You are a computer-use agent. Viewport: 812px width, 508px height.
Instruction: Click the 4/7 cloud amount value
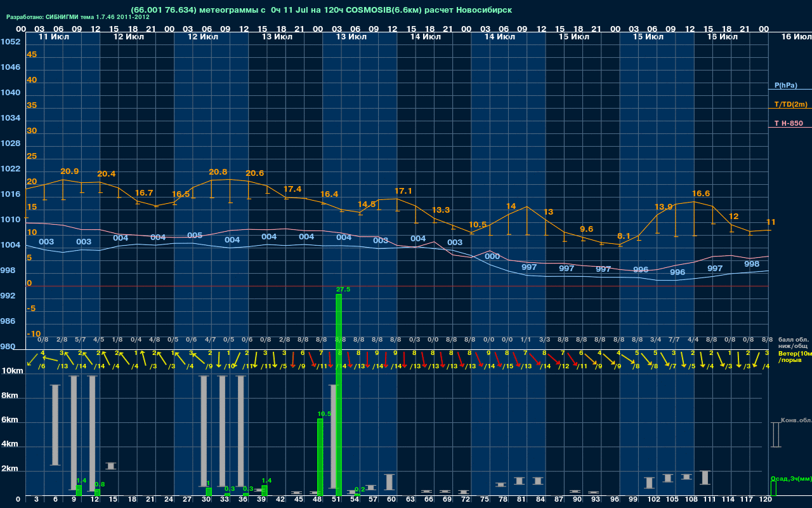[x=210, y=340]
